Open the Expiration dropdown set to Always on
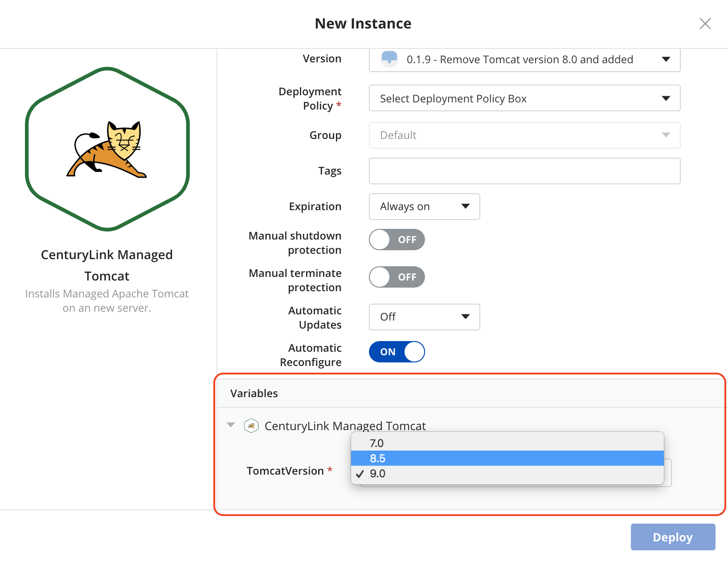The image size is (728, 561). pos(424,207)
